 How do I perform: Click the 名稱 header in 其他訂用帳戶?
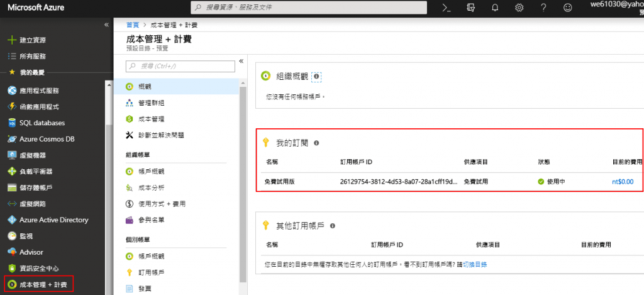coord(272,245)
